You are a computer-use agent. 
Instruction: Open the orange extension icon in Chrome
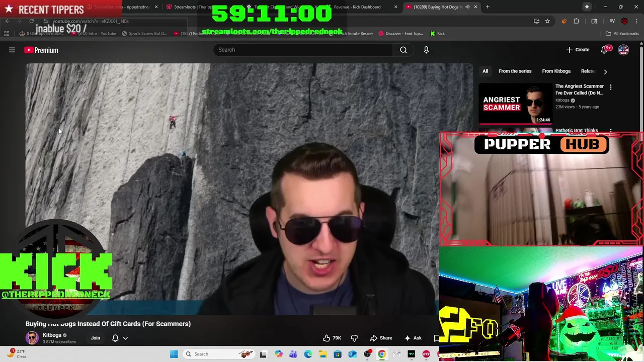pyautogui.click(x=564, y=21)
